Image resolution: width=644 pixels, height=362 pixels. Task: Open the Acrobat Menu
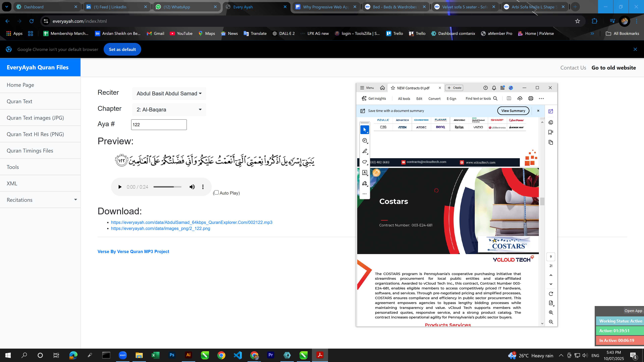(x=367, y=88)
